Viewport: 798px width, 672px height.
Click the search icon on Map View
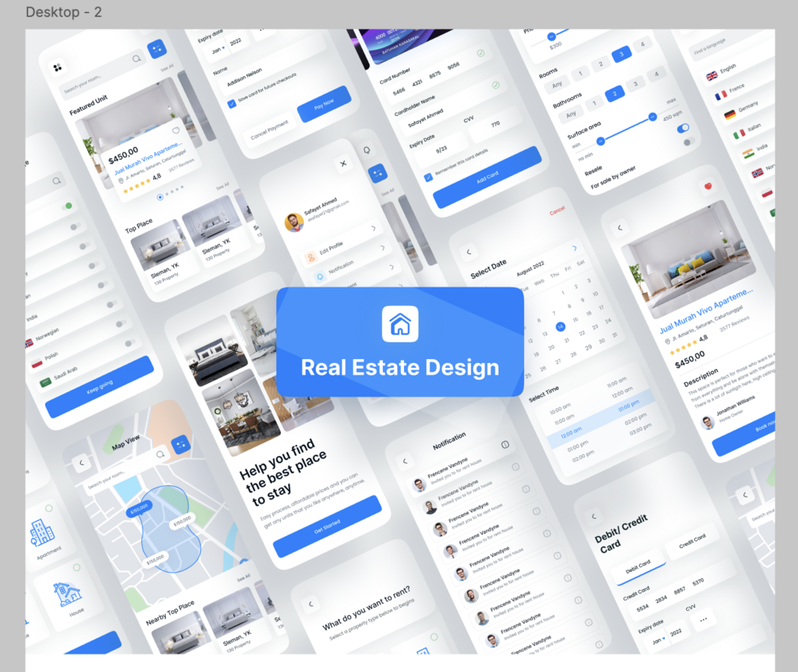pyautogui.click(x=160, y=454)
